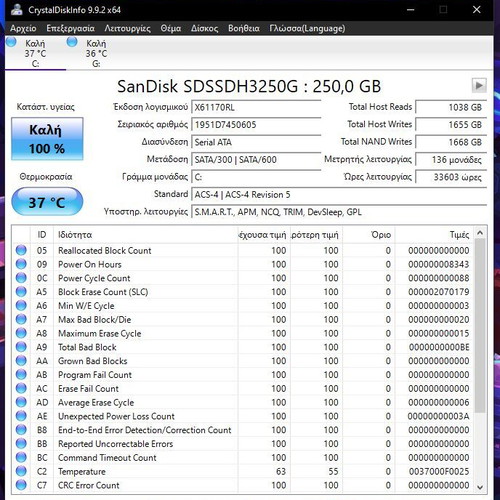Viewport: 500px width, 500px height.
Task: Click the Ιδιότητα column header
Action: (x=146, y=235)
